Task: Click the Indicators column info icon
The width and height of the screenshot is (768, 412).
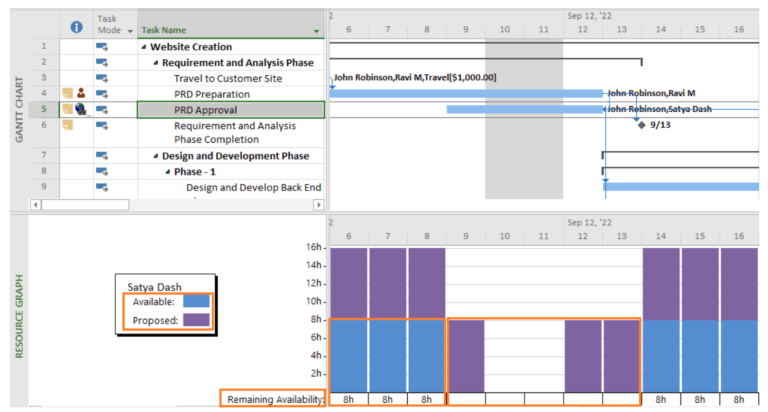Action: 76,27
